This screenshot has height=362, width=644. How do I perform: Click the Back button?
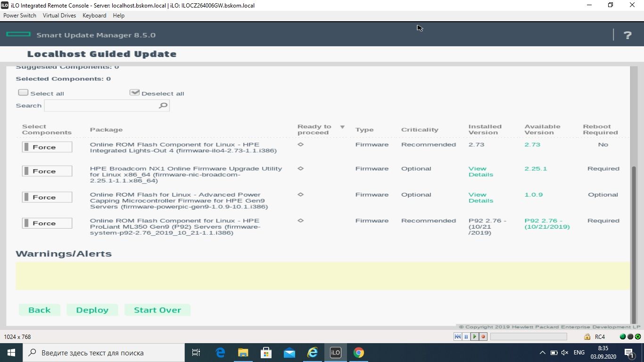click(x=40, y=310)
